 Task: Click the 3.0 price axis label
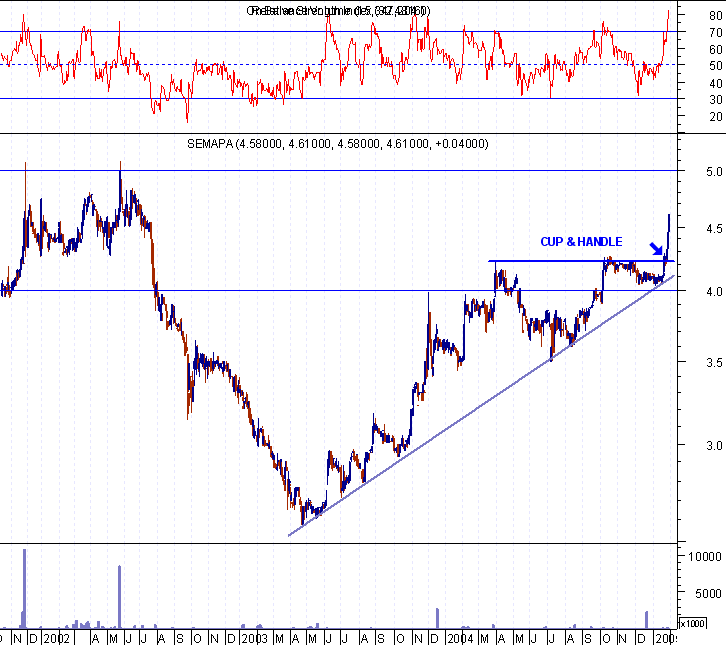tap(714, 445)
